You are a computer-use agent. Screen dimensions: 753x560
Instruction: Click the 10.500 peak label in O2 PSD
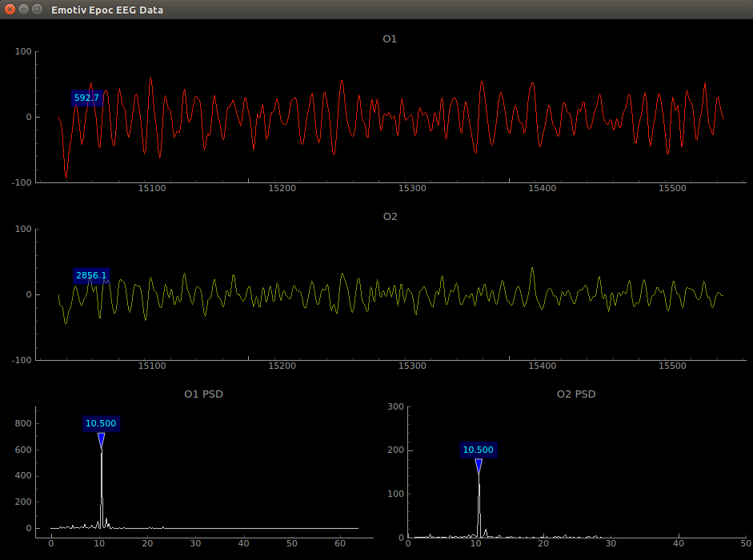479,450
